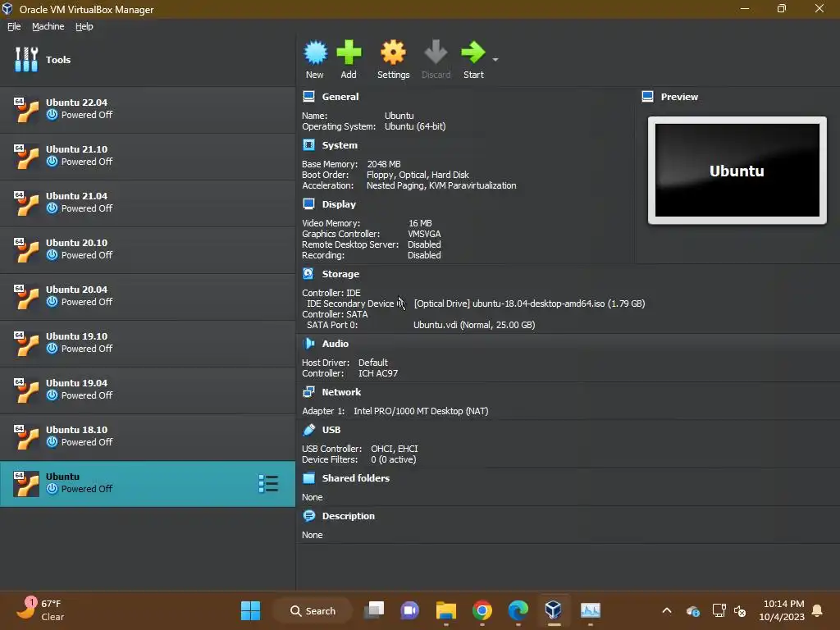Image resolution: width=840 pixels, height=630 pixels.
Task: Click the Storage section disk icon
Action: [308, 274]
